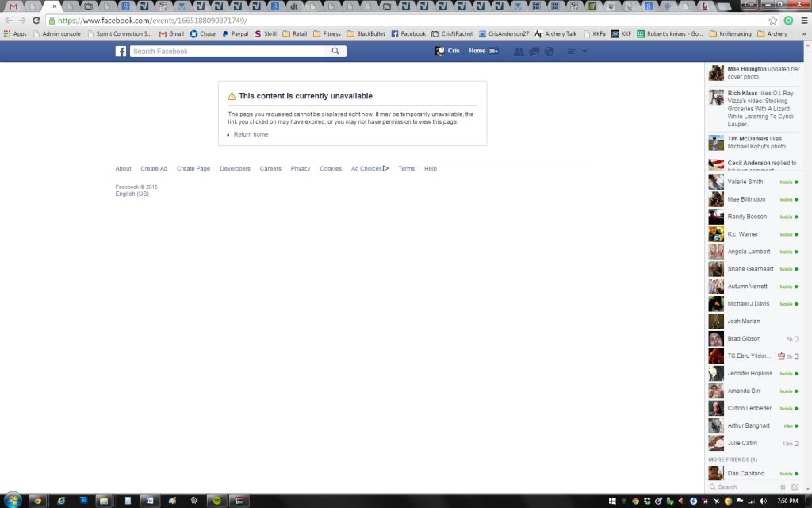The width and height of the screenshot is (812, 508).
Task: Go back to previous page
Action: [8, 20]
